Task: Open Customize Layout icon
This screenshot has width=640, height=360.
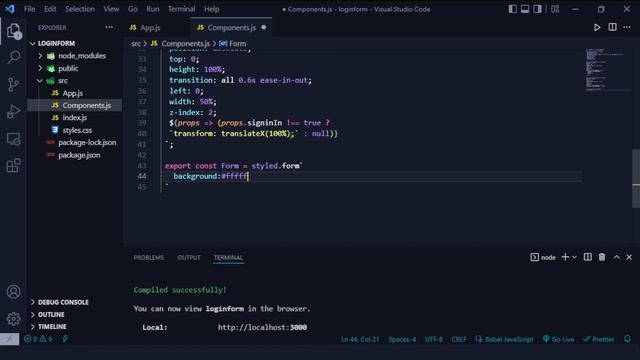Action: click(x=555, y=9)
